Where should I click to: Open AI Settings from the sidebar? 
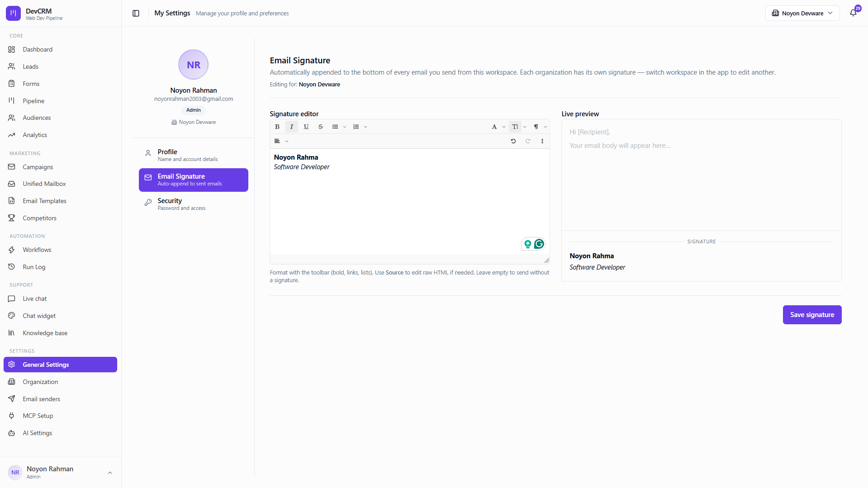(x=60, y=433)
